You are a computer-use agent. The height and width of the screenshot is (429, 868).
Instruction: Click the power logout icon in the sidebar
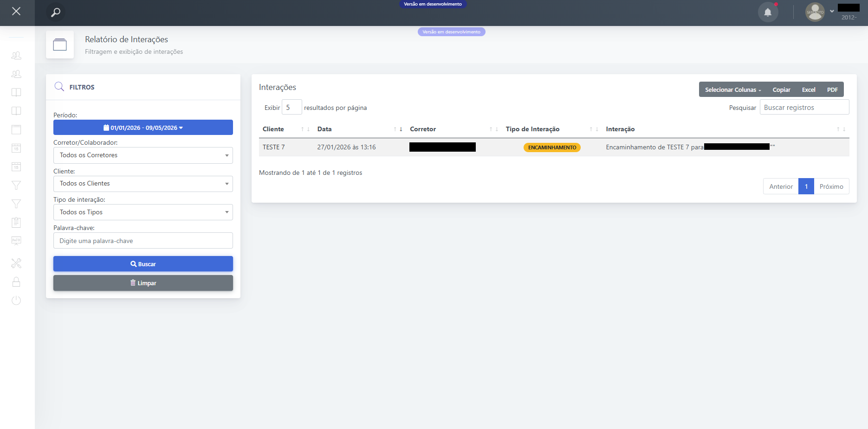click(x=16, y=301)
